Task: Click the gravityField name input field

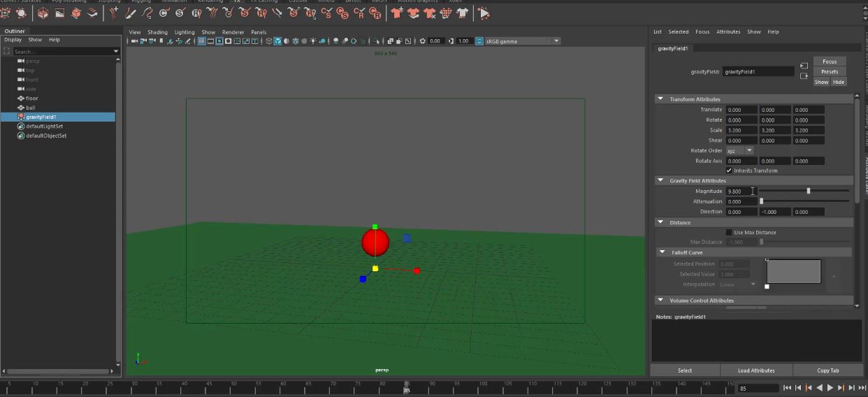Action: [758, 71]
